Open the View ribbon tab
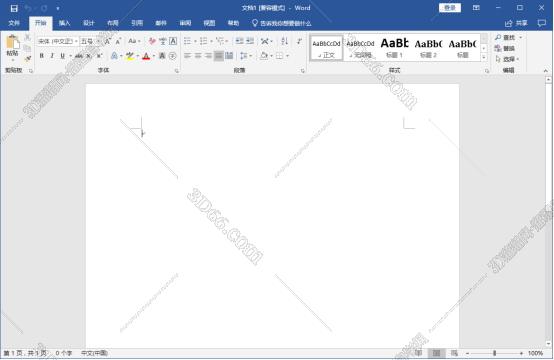 [x=209, y=23]
